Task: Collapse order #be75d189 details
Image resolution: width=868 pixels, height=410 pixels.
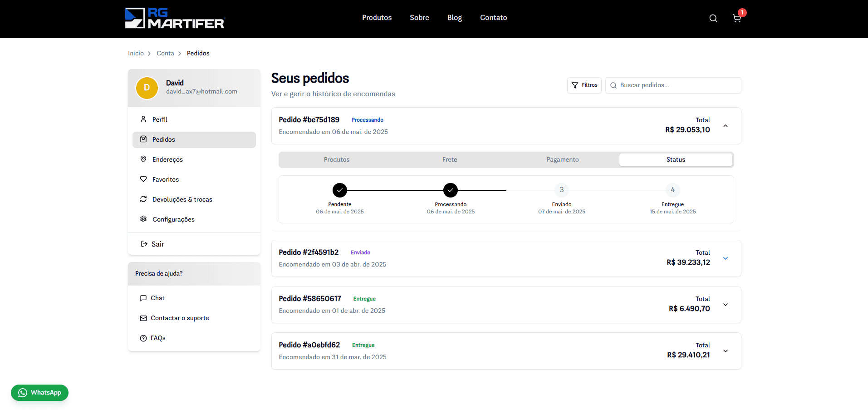Action: tap(725, 126)
